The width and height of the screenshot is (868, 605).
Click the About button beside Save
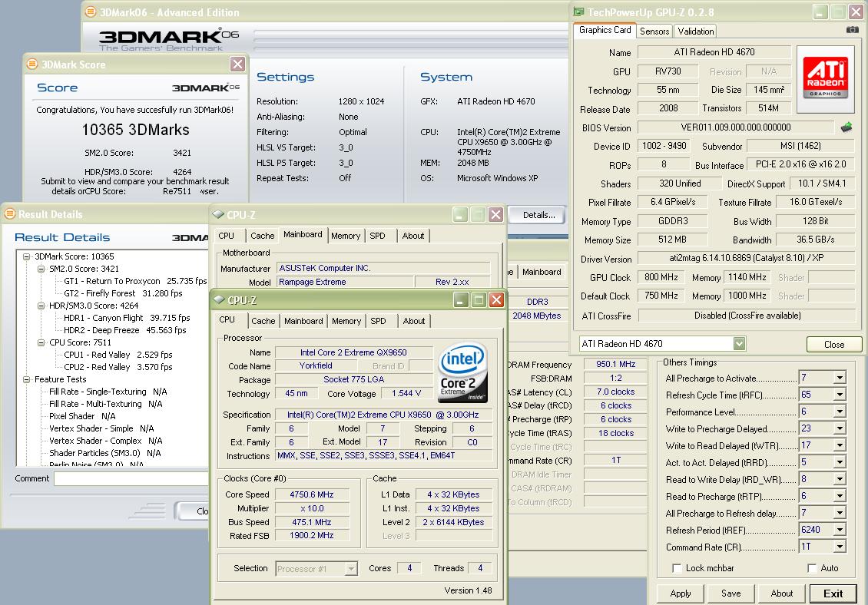click(782, 593)
